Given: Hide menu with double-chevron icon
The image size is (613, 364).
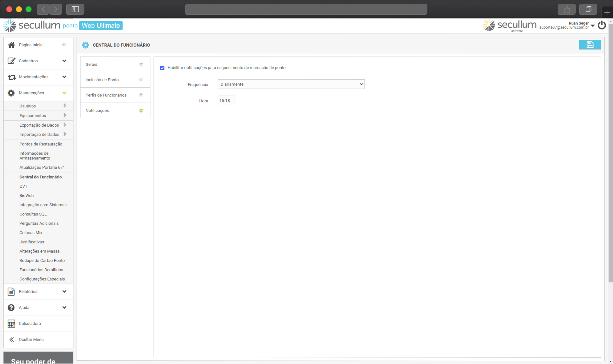Looking at the screenshot, I should coord(12,339).
